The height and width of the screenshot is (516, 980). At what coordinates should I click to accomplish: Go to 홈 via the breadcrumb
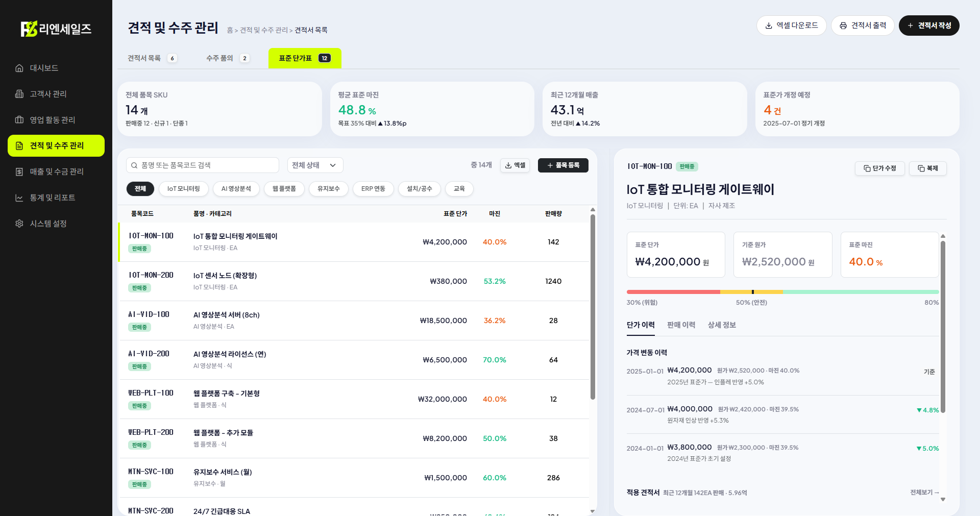coord(230,30)
